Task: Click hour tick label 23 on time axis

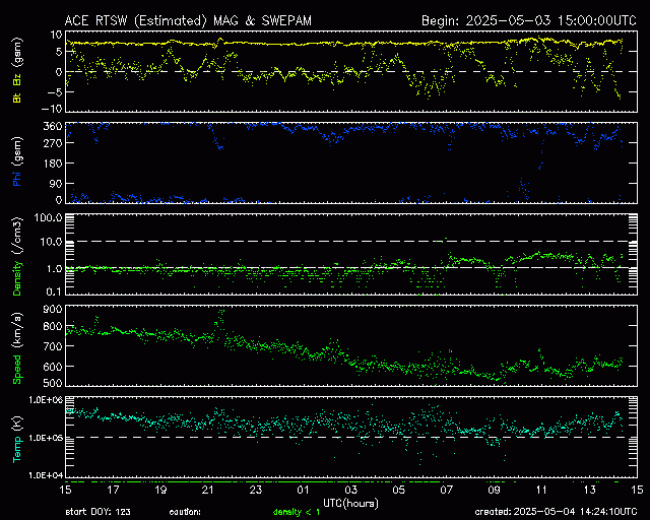Action: (x=255, y=490)
